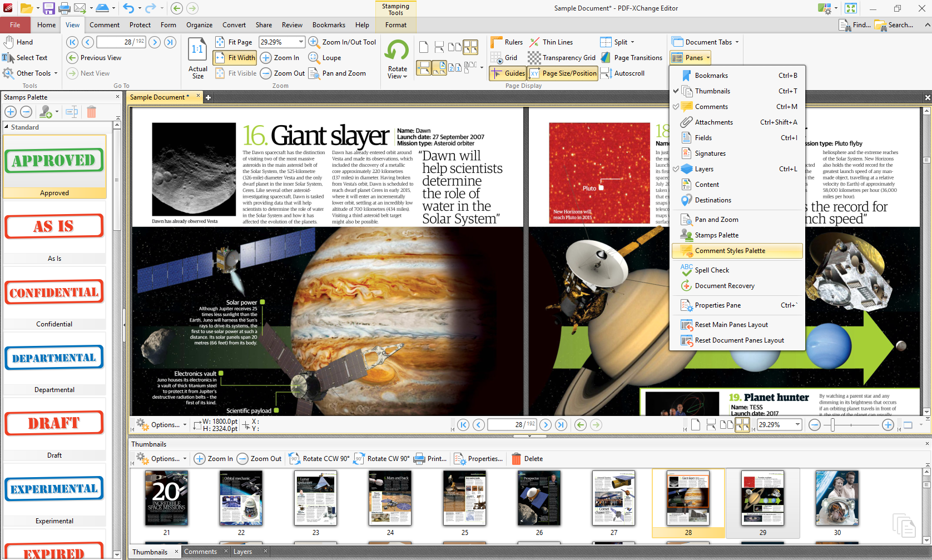Toggle Grid display
Image resolution: width=932 pixels, height=560 pixels.
(504, 58)
